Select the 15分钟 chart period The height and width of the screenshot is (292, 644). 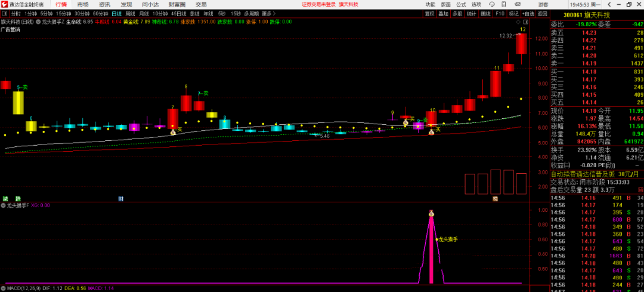click(63, 13)
